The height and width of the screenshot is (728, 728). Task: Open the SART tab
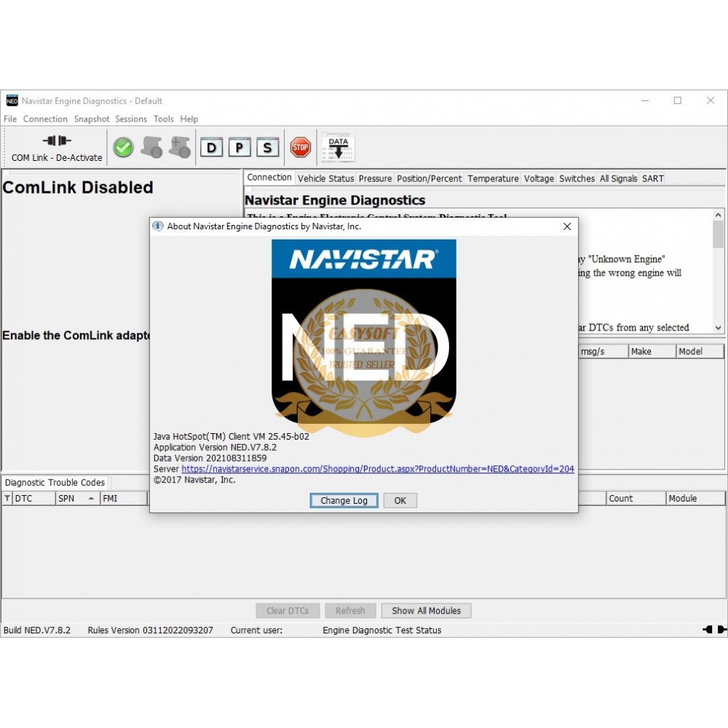click(x=653, y=178)
